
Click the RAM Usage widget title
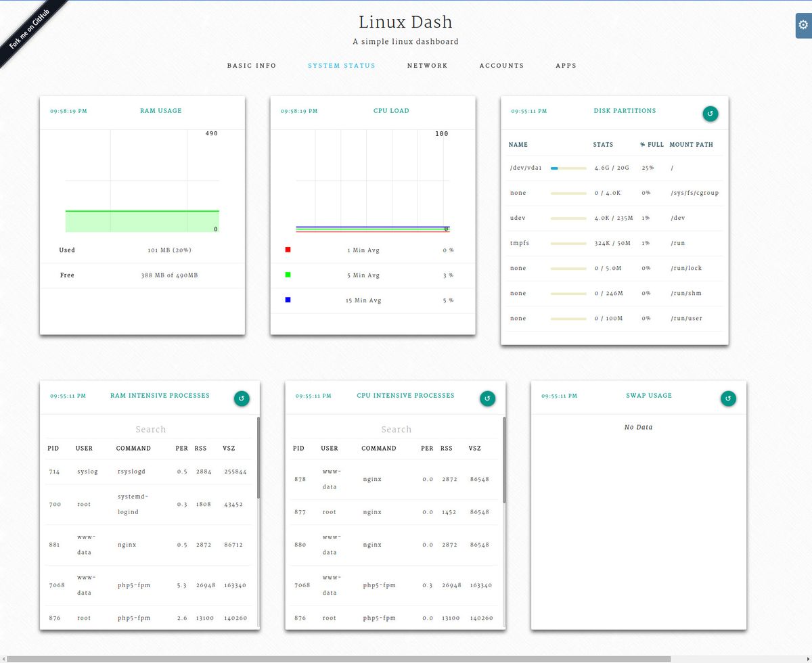[161, 111]
